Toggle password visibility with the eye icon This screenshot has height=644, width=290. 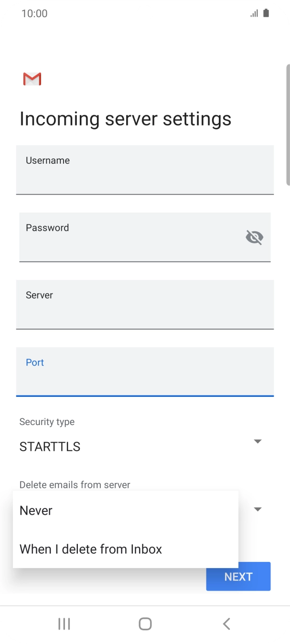pyautogui.click(x=254, y=237)
